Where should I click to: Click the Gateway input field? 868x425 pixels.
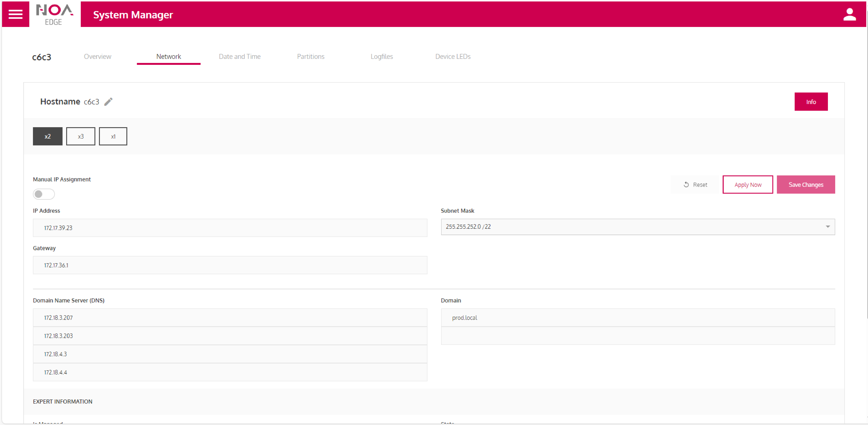[x=230, y=265]
